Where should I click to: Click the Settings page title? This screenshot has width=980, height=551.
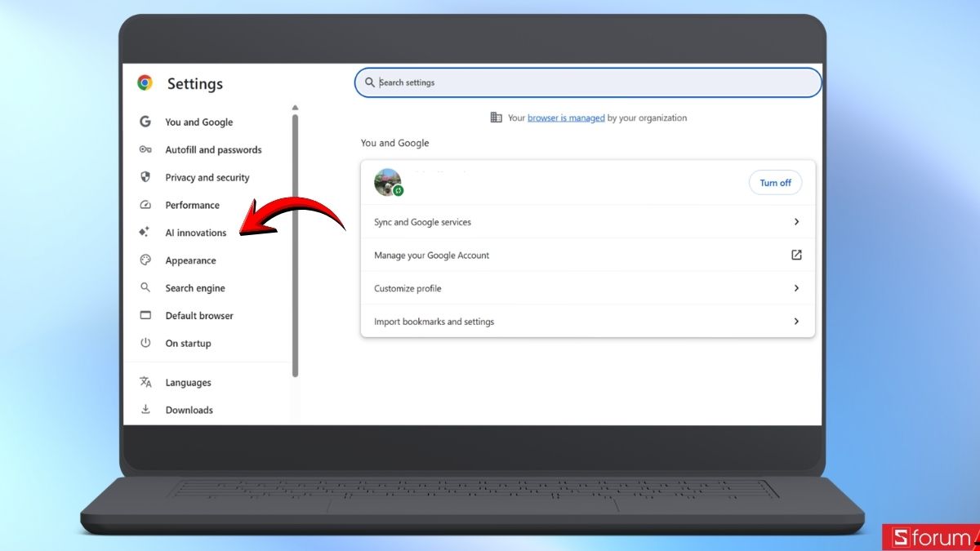click(195, 84)
